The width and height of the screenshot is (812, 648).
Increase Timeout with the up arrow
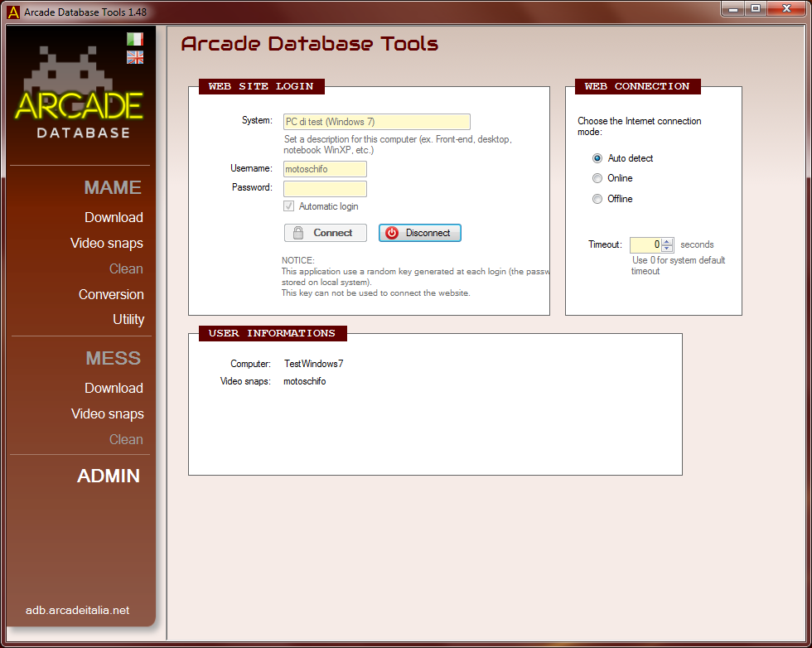click(x=667, y=241)
